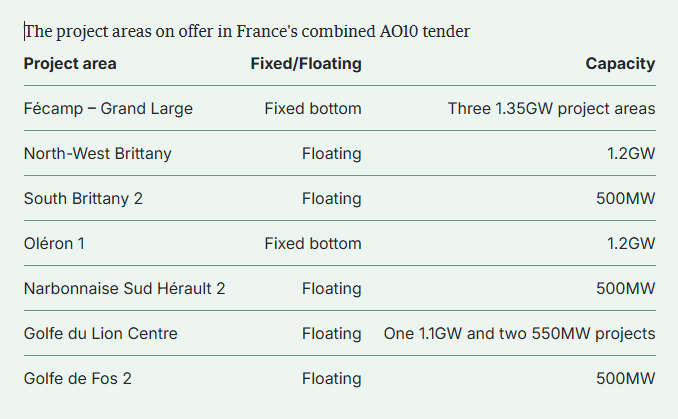Click 500MW capacity for Narbonnaise Sud Hérault 2

pos(625,288)
